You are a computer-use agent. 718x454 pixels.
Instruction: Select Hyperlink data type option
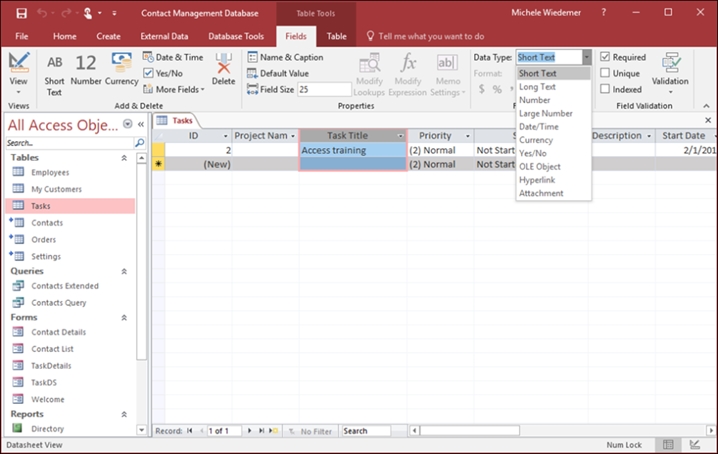click(554, 180)
